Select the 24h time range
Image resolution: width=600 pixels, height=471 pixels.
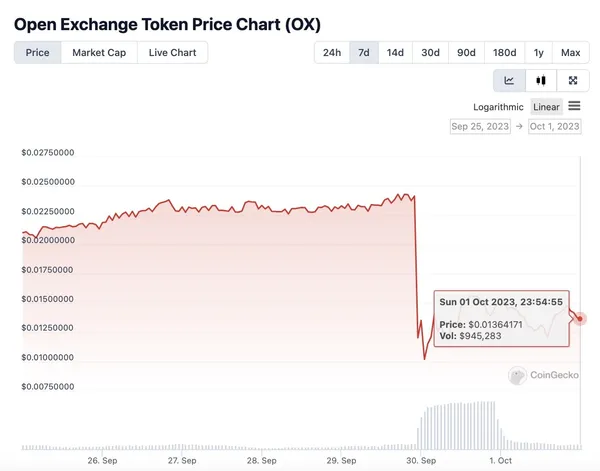pos(331,52)
